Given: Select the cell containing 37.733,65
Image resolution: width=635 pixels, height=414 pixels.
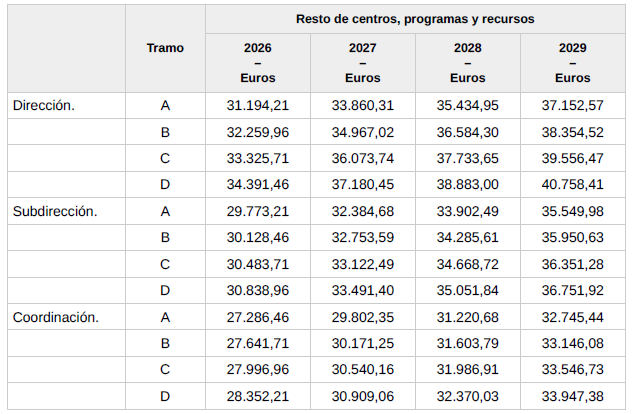Looking at the screenshot, I should (467, 158).
